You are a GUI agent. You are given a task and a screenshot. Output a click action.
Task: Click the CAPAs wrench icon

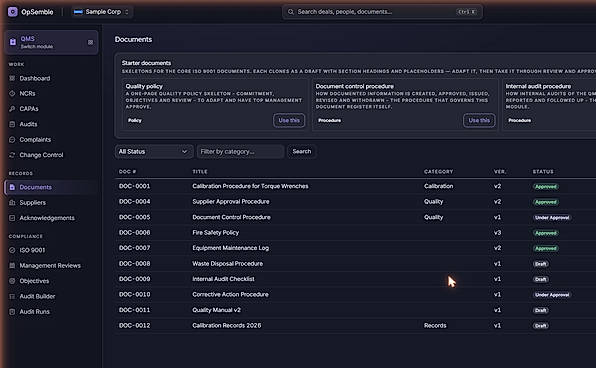coord(12,109)
